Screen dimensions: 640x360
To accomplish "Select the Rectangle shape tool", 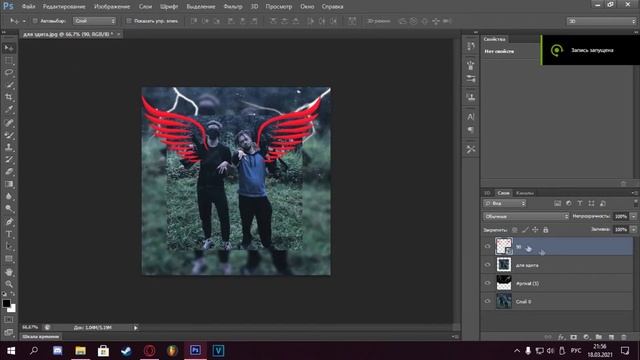I will tap(9, 259).
